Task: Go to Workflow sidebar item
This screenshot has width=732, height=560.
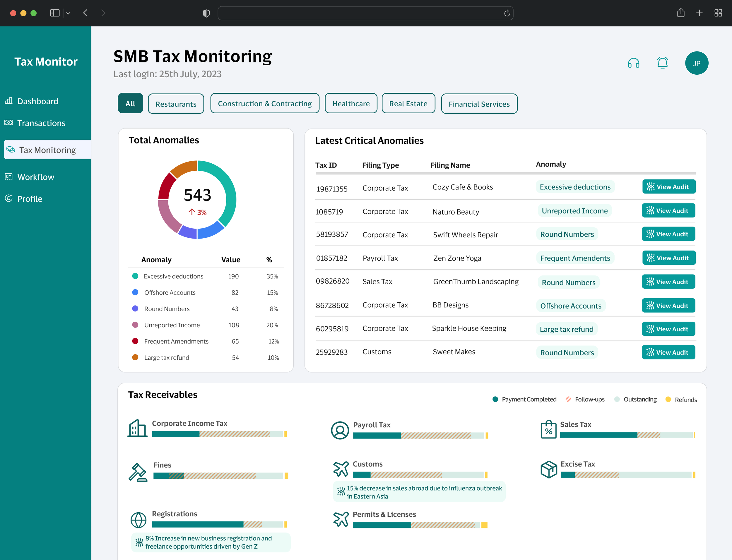Action: point(36,177)
